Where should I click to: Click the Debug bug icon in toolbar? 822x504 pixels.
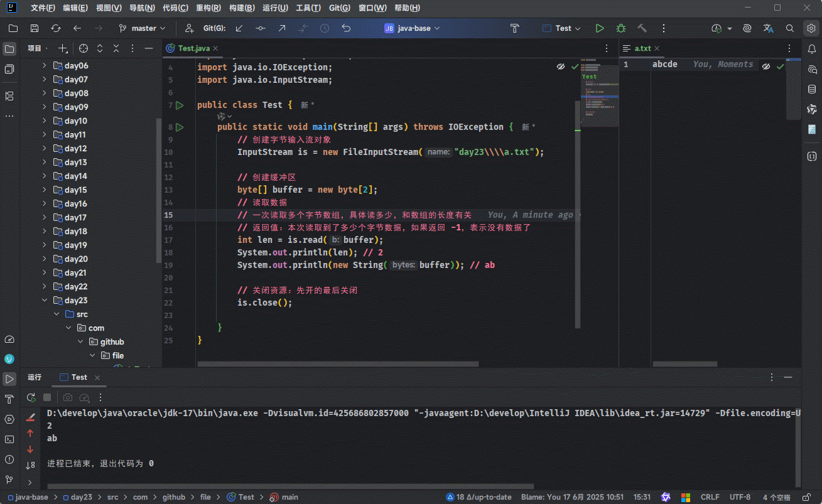[620, 28]
